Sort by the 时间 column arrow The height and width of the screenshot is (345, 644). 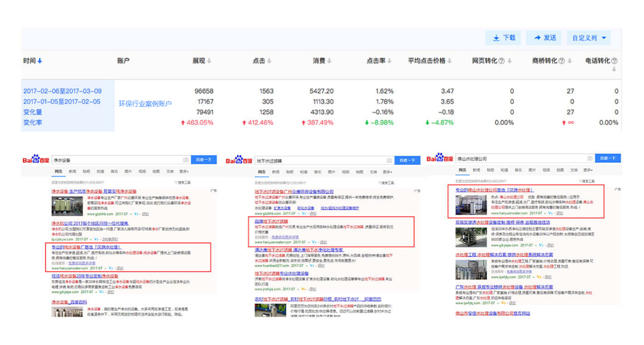(x=40, y=61)
